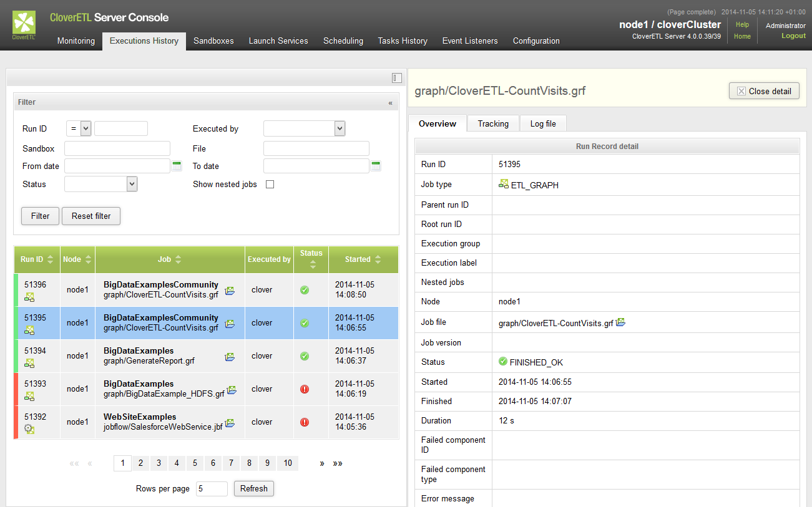Open Launch Services tab
Viewport: 812px width, 507px height.
(278, 41)
